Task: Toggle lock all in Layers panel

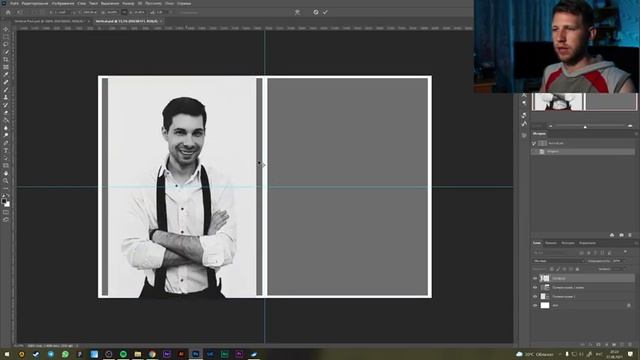Action: click(x=577, y=269)
